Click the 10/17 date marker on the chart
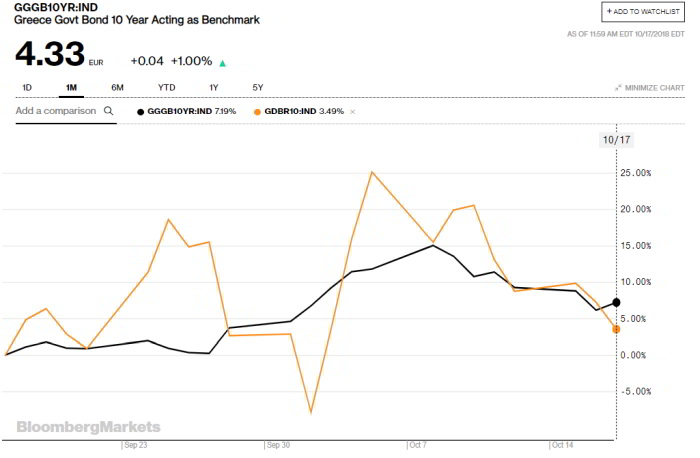The width and height of the screenshot is (700, 458). 617,139
